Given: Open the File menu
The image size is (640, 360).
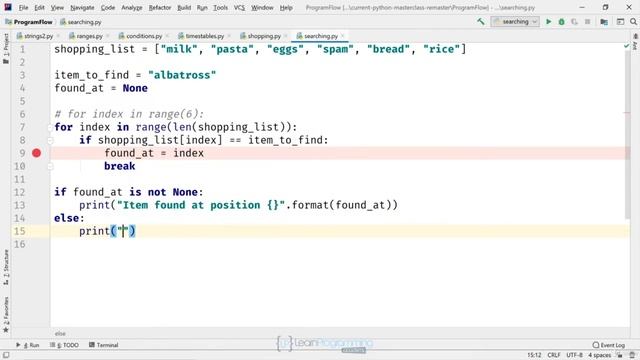Looking at the screenshot, I should click(x=23, y=7).
